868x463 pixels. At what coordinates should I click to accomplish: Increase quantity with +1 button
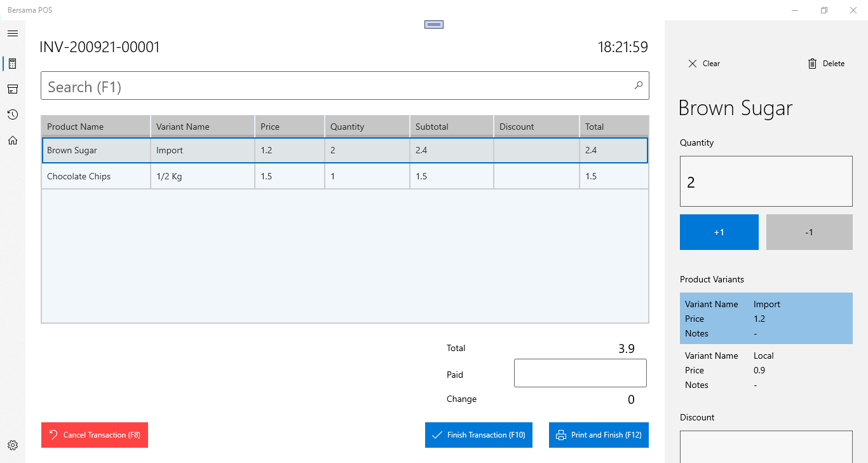click(719, 232)
